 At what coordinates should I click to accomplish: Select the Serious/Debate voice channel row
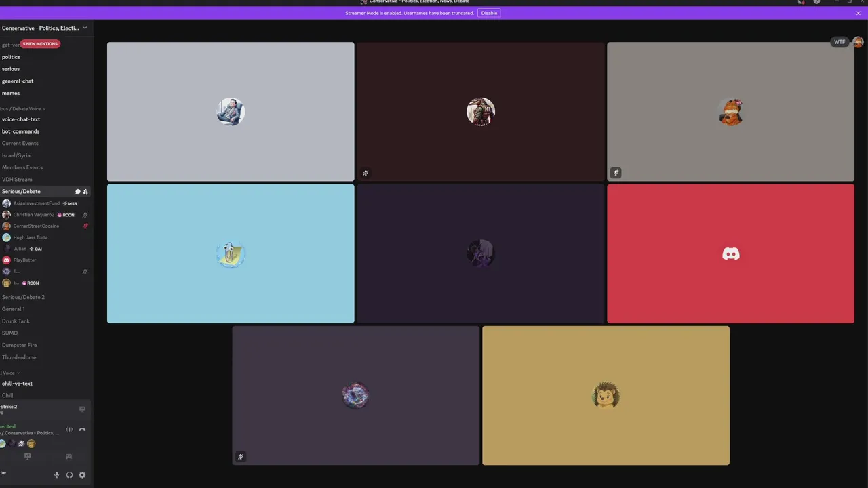[x=45, y=192]
